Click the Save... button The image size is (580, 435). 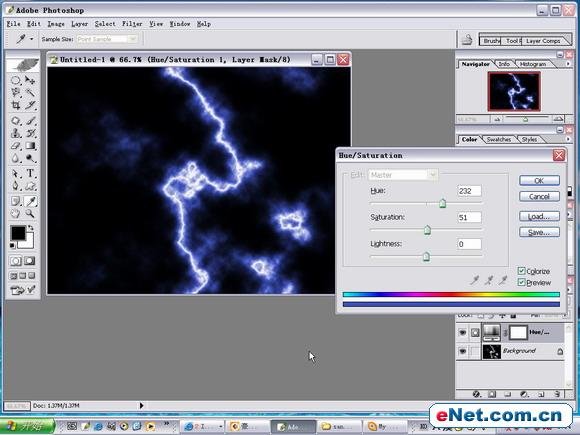tap(539, 232)
